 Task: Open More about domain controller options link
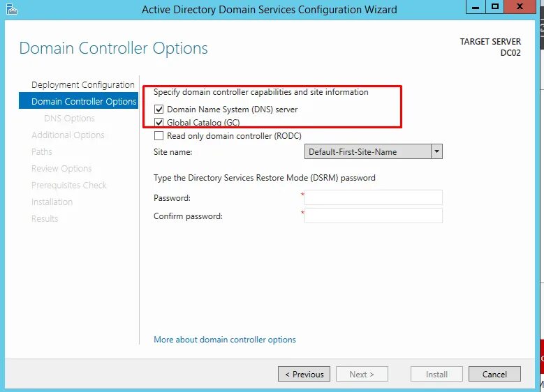coord(225,340)
